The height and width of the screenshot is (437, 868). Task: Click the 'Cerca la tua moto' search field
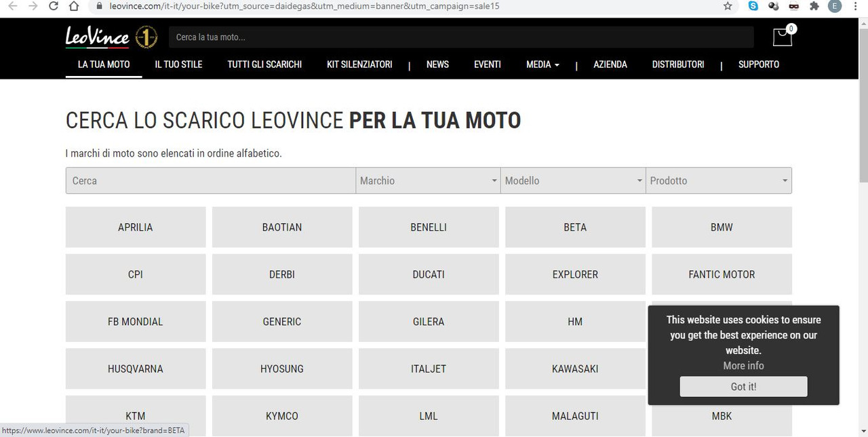click(x=461, y=37)
